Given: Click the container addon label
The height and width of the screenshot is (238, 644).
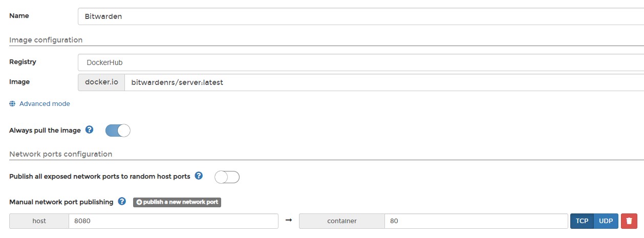Looking at the screenshot, I should coord(342,221).
